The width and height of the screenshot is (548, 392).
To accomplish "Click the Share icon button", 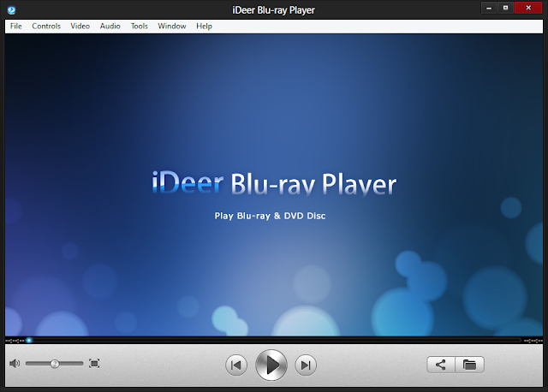I will tap(441, 365).
